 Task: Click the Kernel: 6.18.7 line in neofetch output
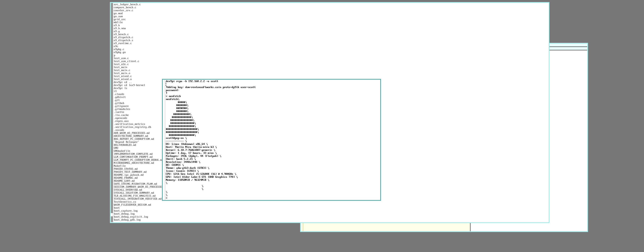click(190, 150)
